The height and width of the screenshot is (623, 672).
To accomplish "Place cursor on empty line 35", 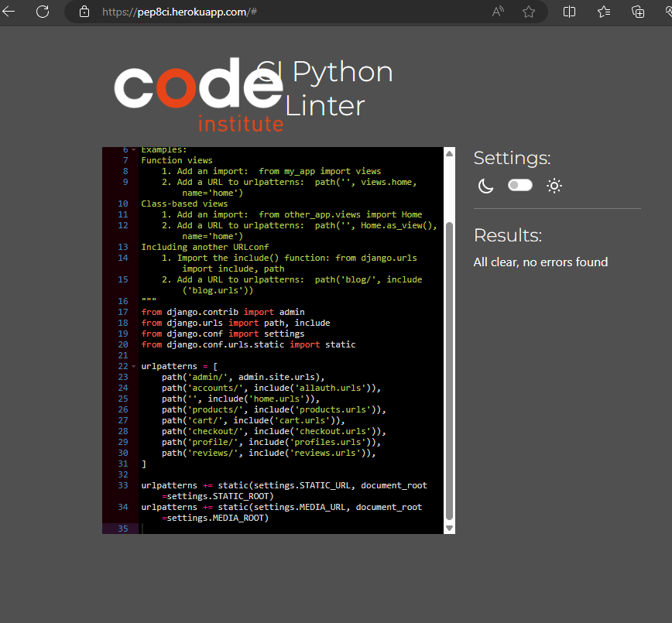I will tap(291, 529).
